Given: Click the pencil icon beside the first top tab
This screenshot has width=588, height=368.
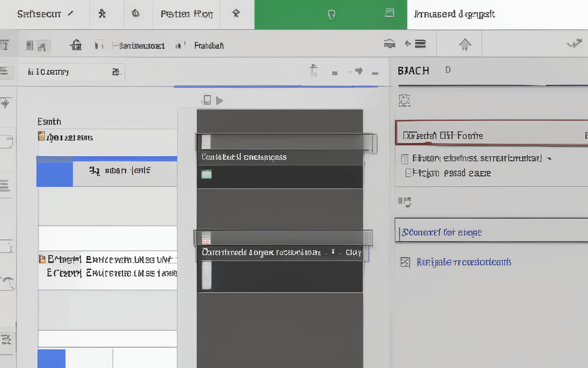Looking at the screenshot, I should pos(71,13).
